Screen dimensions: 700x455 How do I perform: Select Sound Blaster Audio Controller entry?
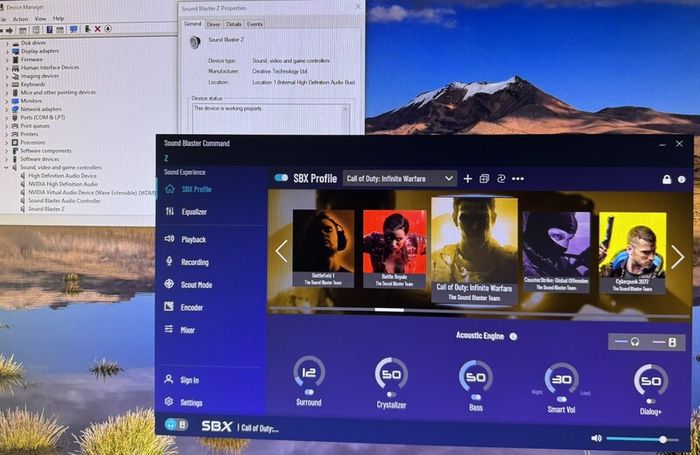pyautogui.click(x=64, y=201)
